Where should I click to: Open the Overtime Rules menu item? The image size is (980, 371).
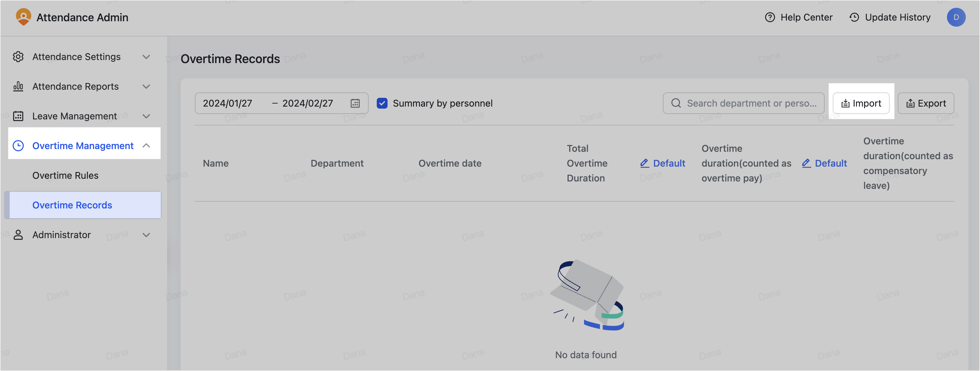tap(65, 176)
